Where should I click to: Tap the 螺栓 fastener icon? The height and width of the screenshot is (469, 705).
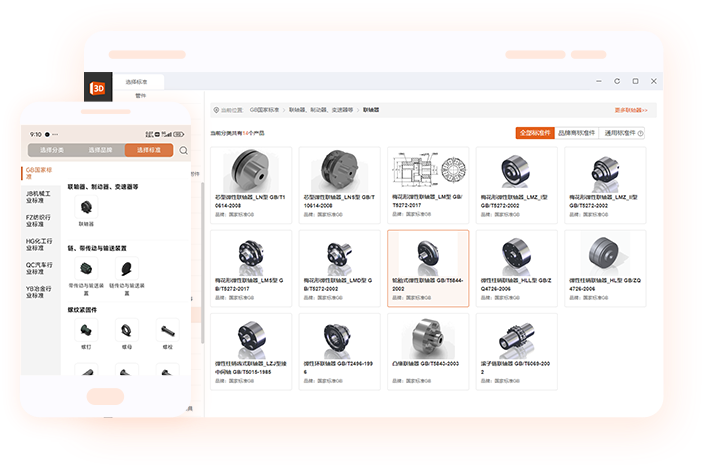pyautogui.click(x=167, y=330)
